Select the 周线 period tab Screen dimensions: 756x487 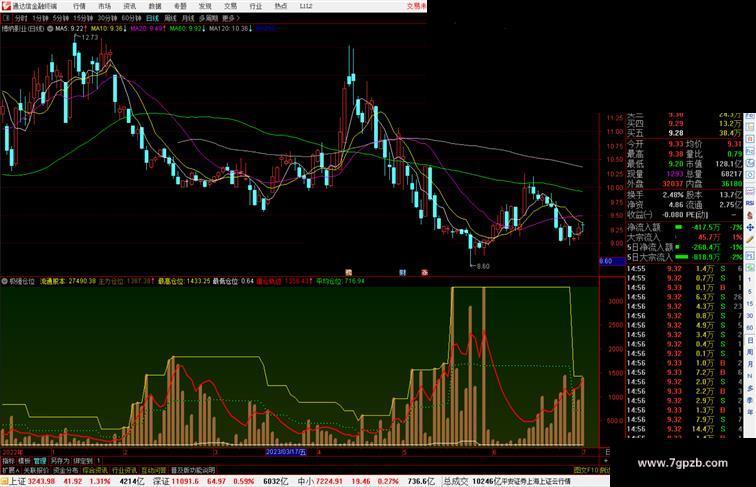click(170, 18)
